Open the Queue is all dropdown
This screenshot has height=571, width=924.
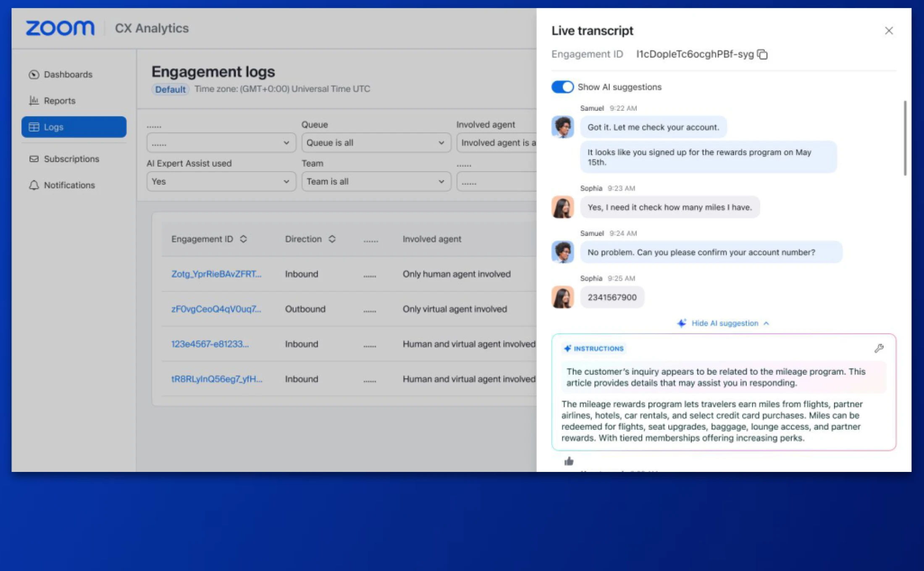pyautogui.click(x=376, y=143)
